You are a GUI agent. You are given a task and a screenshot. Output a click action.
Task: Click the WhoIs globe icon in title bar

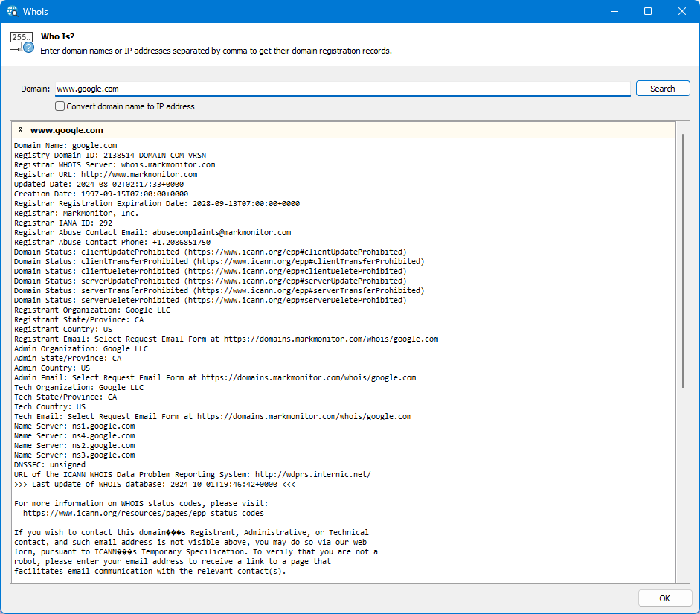[x=12, y=11]
